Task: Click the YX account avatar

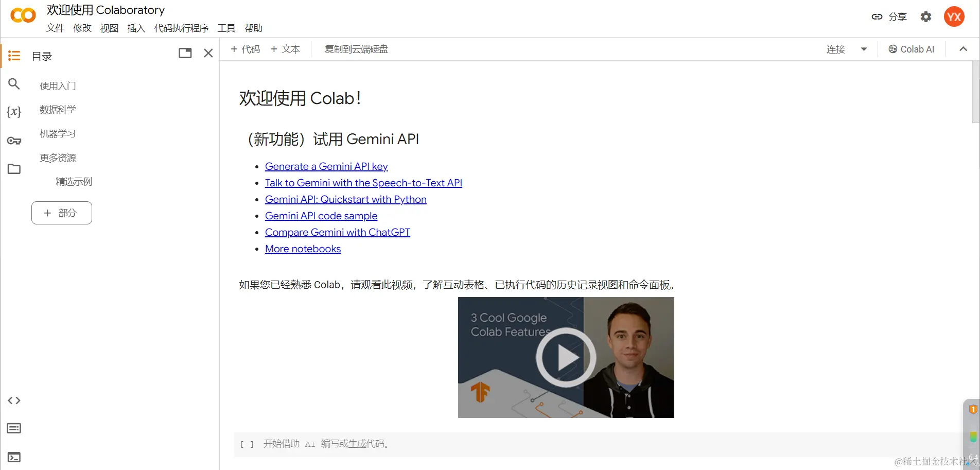Action: pos(954,16)
